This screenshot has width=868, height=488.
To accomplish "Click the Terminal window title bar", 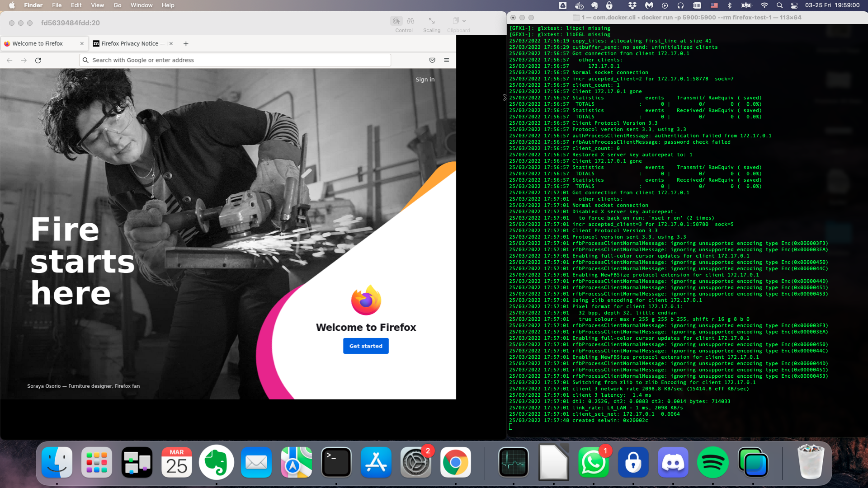I will 687,18.
